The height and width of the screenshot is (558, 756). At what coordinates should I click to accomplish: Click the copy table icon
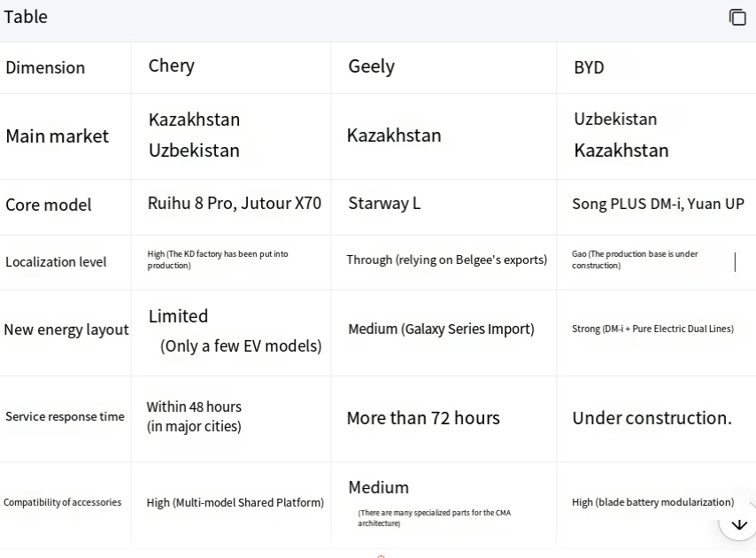click(x=737, y=17)
